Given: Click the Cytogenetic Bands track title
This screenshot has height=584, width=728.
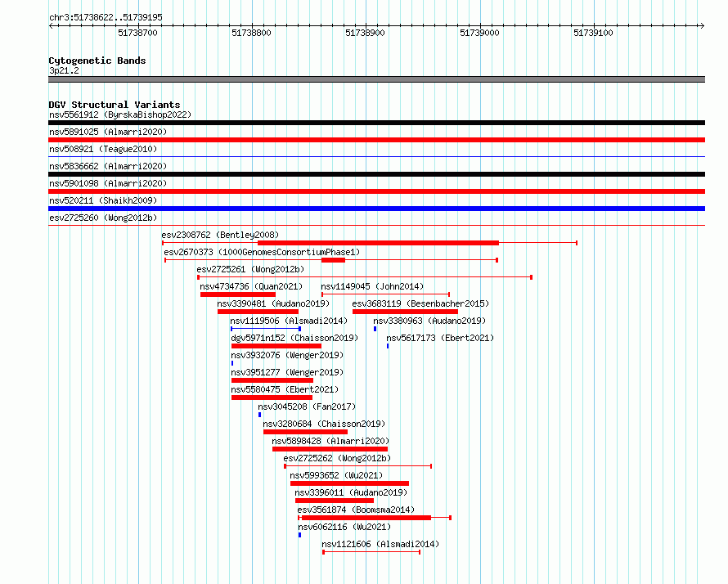Looking at the screenshot, I should point(97,61).
